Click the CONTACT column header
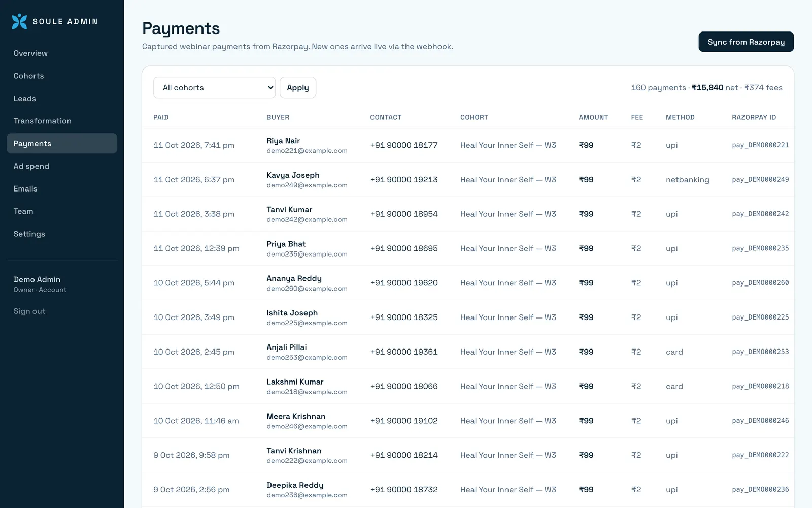 386,117
